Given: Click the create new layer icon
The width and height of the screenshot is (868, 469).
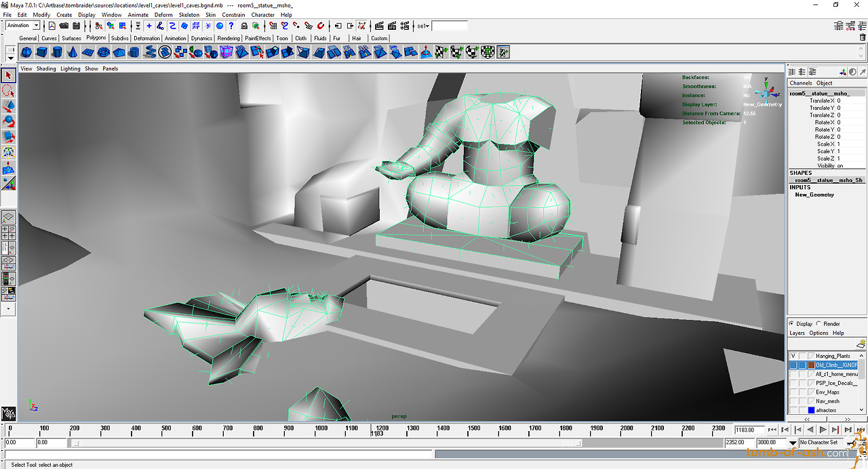Looking at the screenshot, I should [x=861, y=344].
